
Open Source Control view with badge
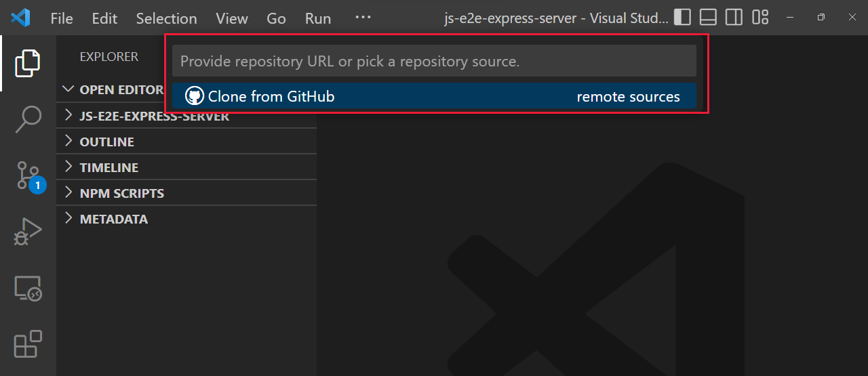[x=30, y=176]
